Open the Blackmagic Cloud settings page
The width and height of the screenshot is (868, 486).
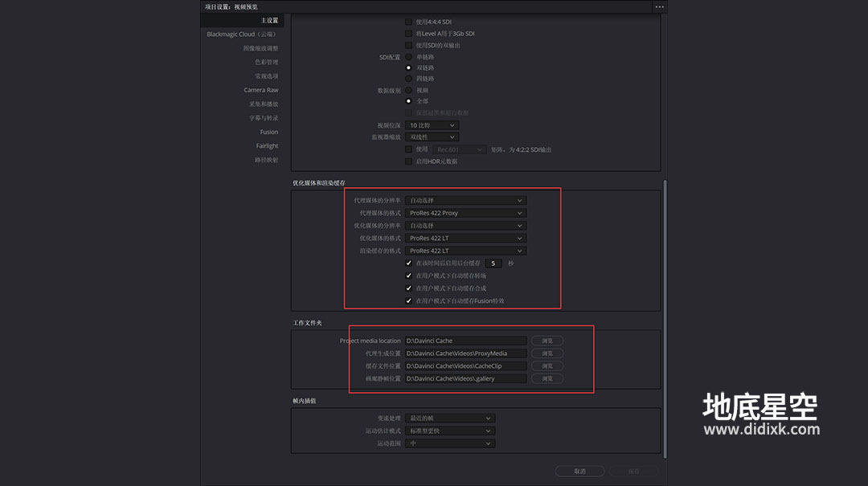[x=242, y=35]
